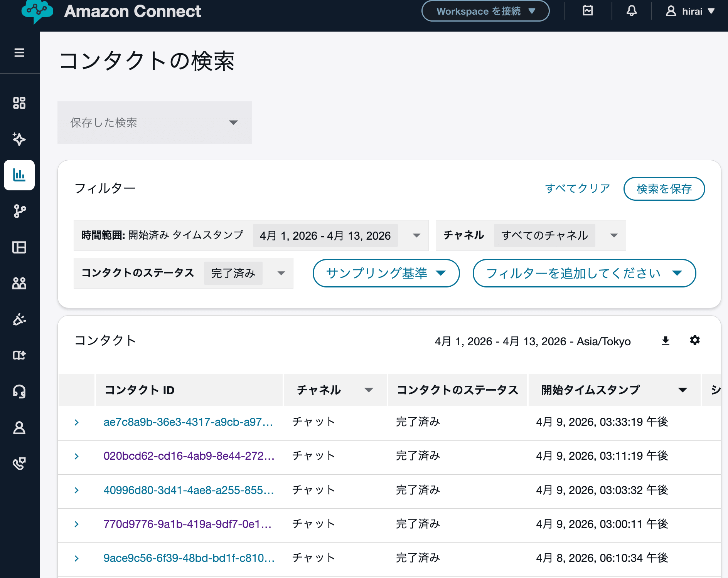Click the hamburger navigation icon

pos(19,52)
